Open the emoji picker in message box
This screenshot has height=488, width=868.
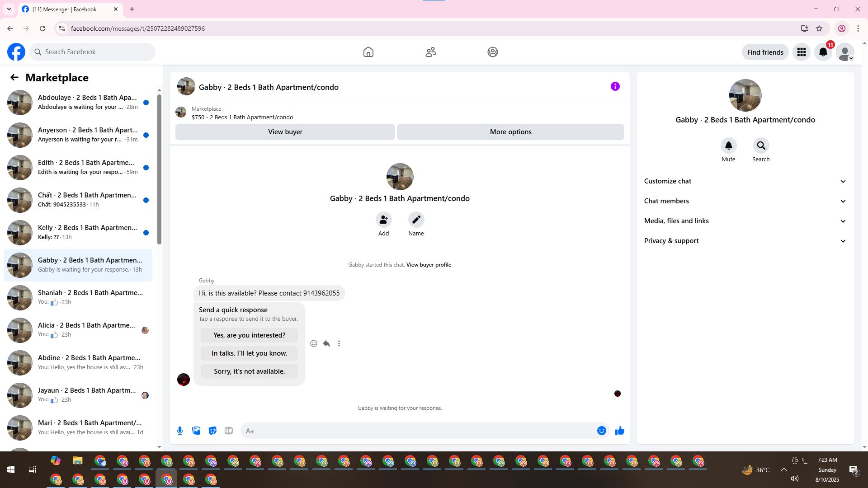[x=601, y=431]
